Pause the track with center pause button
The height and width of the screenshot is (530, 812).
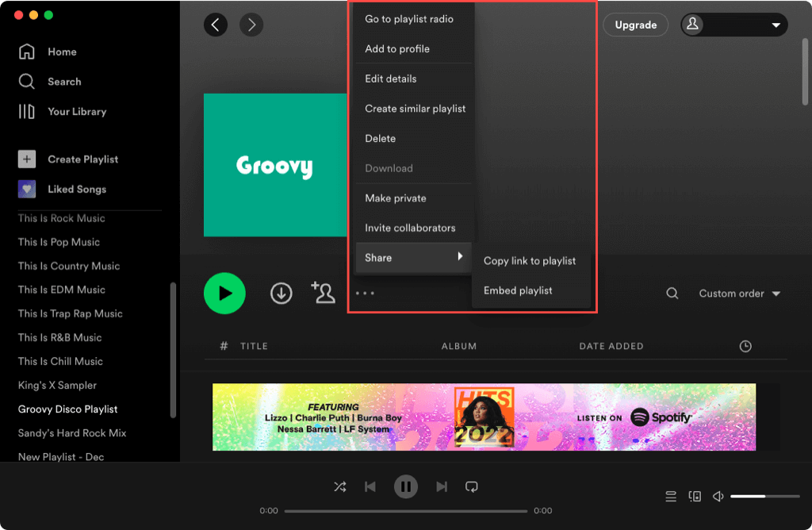pyautogui.click(x=406, y=486)
